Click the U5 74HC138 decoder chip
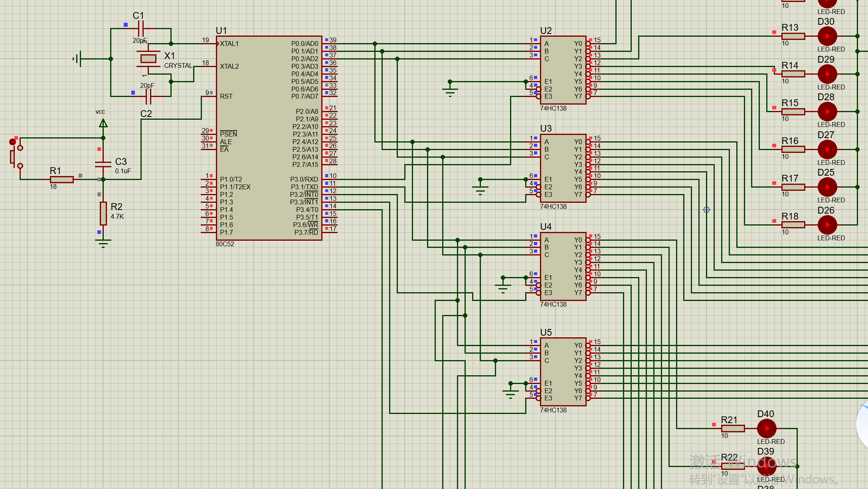 coord(563,372)
